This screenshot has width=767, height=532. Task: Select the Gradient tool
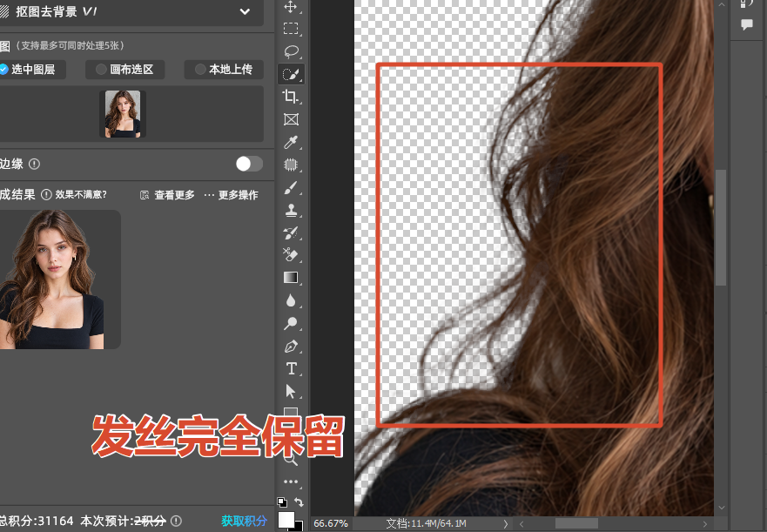[291, 278]
